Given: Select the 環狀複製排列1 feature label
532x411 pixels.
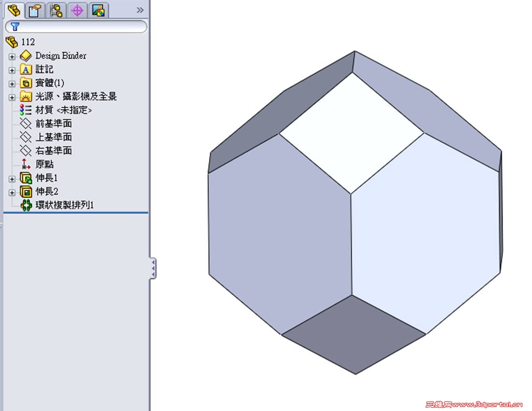Looking at the screenshot, I should (x=65, y=205).
